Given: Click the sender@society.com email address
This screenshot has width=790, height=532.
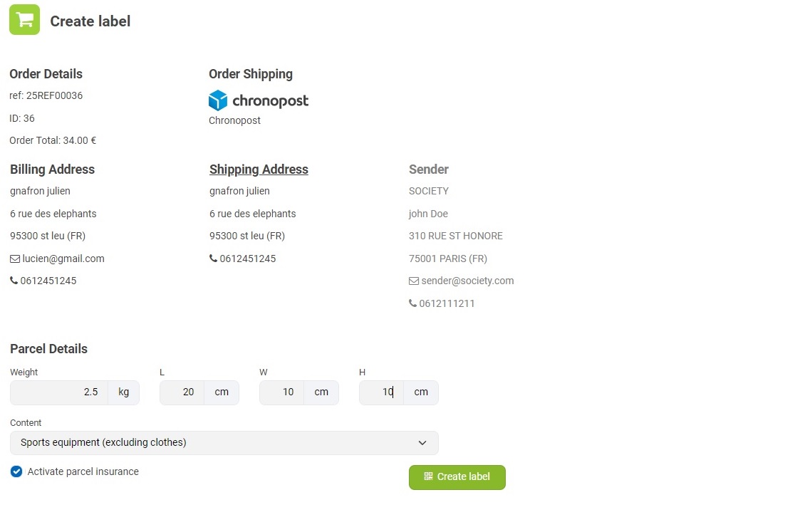Looking at the screenshot, I should (467, 281).
